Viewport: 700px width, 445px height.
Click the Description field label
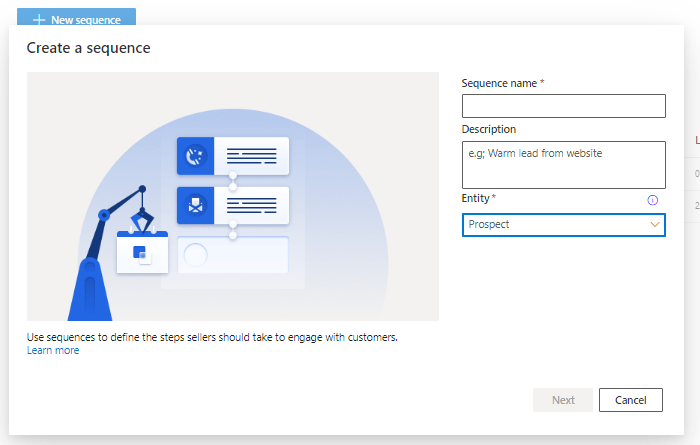click(x=489, y=129)
